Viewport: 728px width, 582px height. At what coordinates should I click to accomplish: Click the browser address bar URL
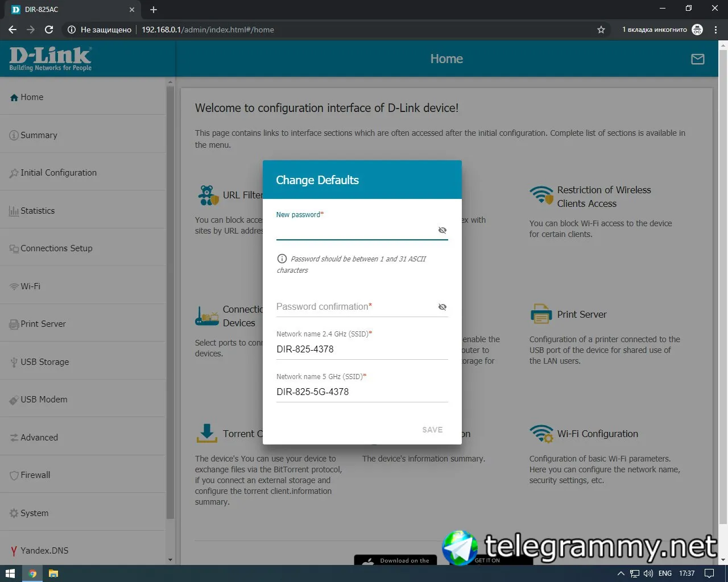[208, 30]
